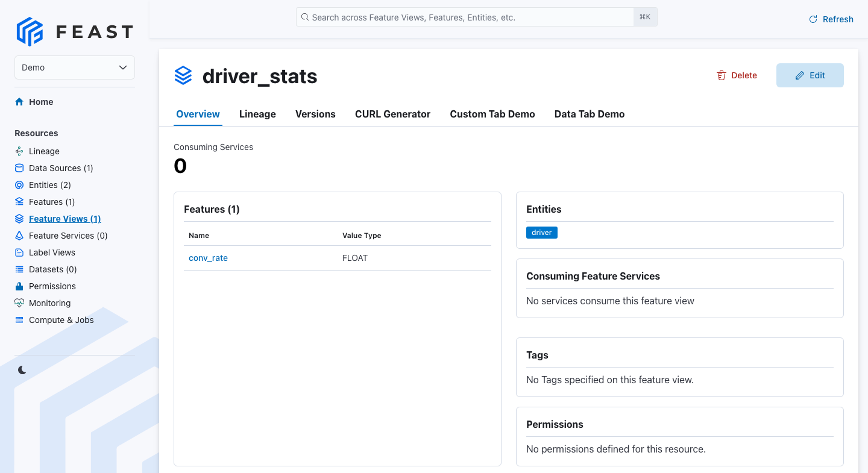Click the Data Sources cylinder icon
Viewport: 868px width, 473px height.
19,168
